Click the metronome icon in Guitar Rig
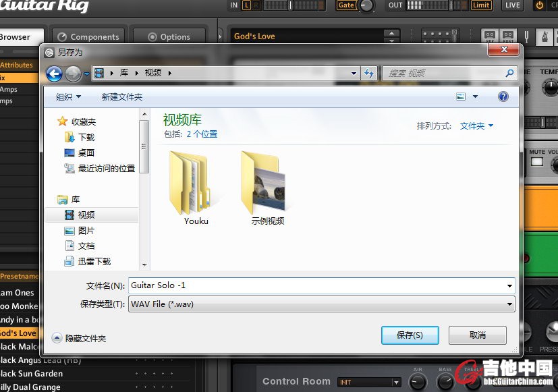 tap(545, 36)
